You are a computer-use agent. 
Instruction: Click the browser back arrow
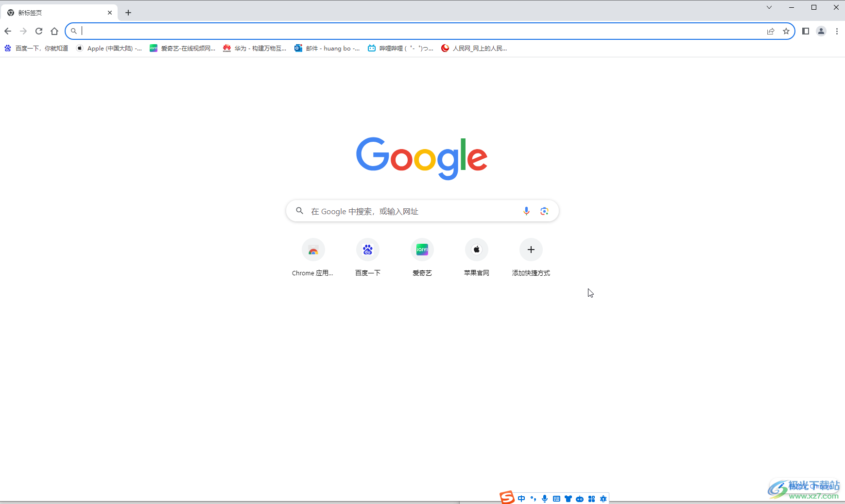point(8,31)
